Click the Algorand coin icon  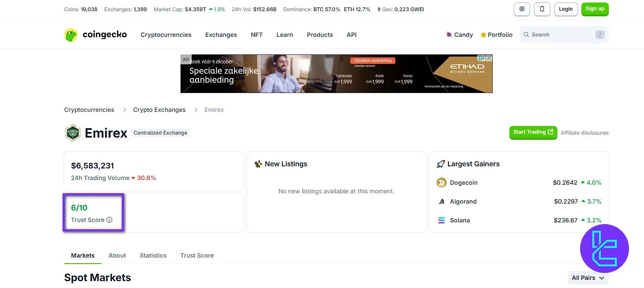[442, 201]
